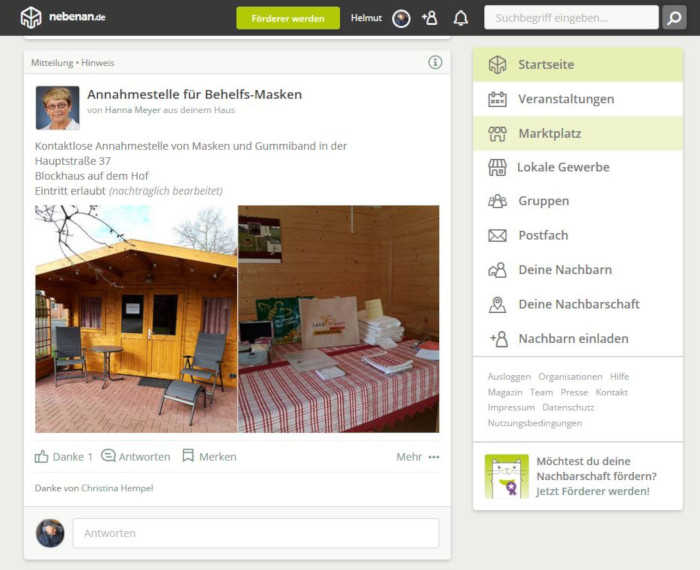700x570 pixels.
Task: Click the speech bubble Antworten icon
Action: pos(108,456)
